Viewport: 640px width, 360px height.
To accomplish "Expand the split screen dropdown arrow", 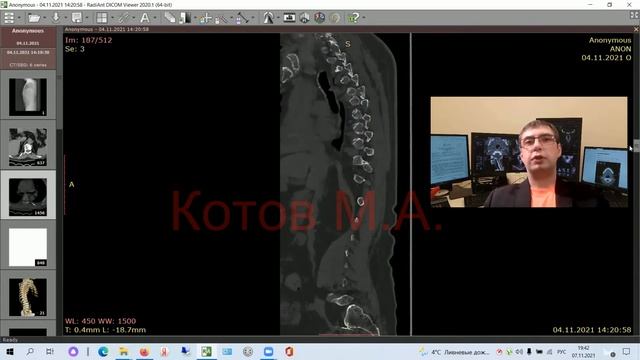I will 112,18.
